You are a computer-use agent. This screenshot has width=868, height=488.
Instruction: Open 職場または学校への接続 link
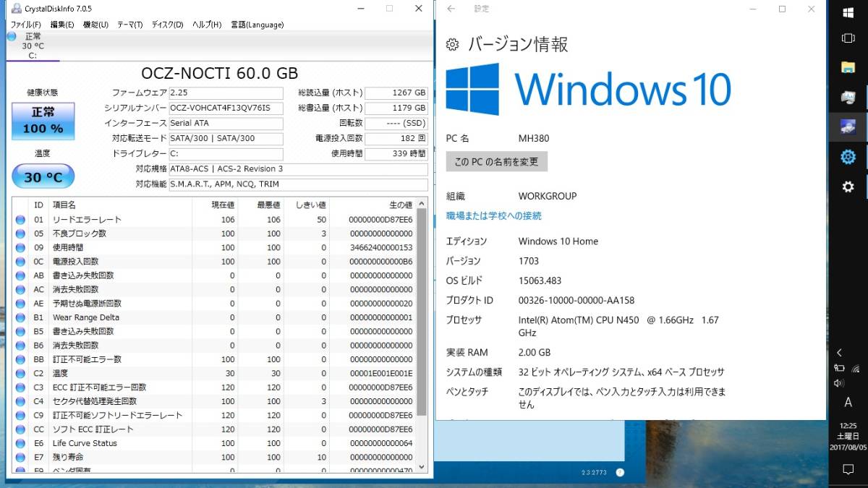point(494,215)
